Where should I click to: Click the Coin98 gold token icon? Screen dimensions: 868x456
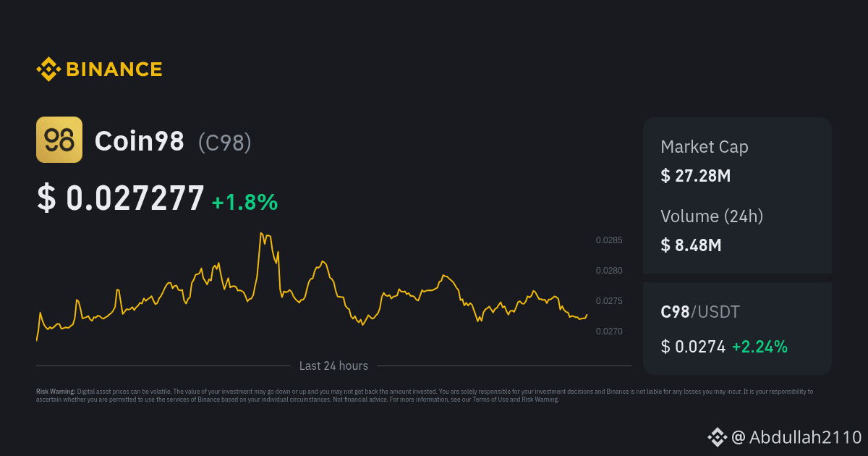(x=59, y=140)
